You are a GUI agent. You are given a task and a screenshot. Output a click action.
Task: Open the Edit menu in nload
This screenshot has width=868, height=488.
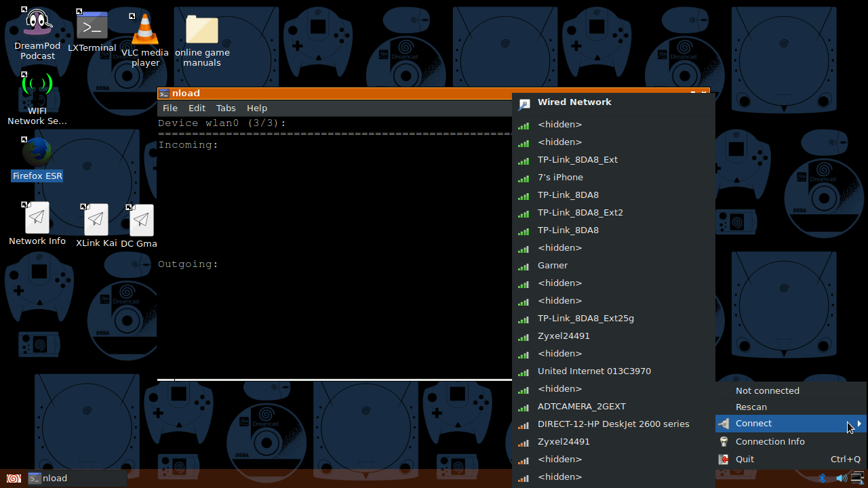(x=197, y=108)
